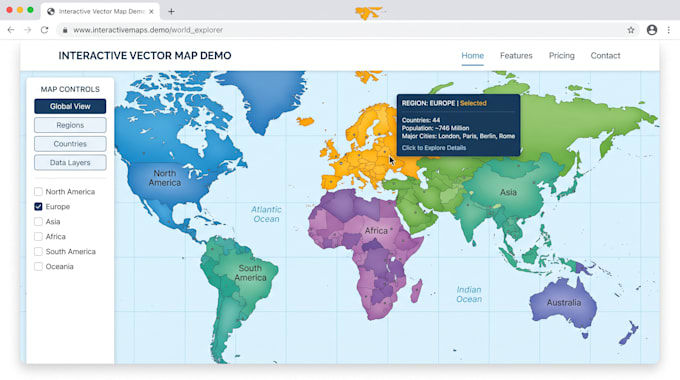
Task: Close the Interactive Vector Map Demo tab
Action: [151, 12]
